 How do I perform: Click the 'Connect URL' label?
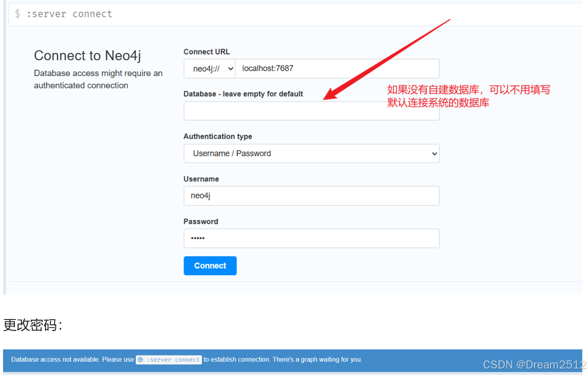click(207, 52)
